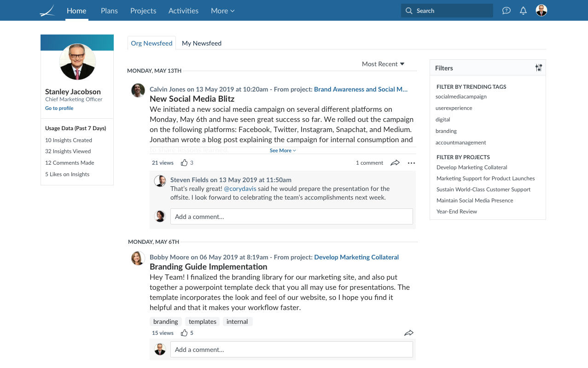
Task: Filter by branding trending tag
Action: [446, 131]
